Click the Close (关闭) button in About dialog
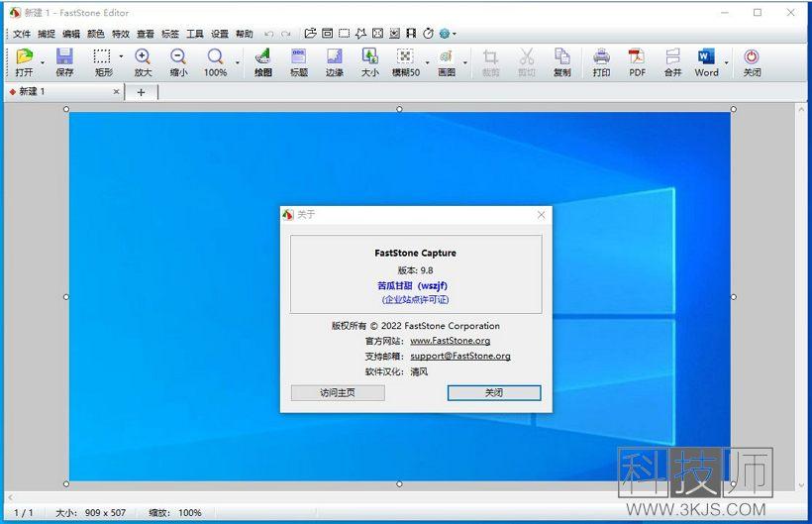The width and height of the screenshot is (812, 524). tap(494, 392)
